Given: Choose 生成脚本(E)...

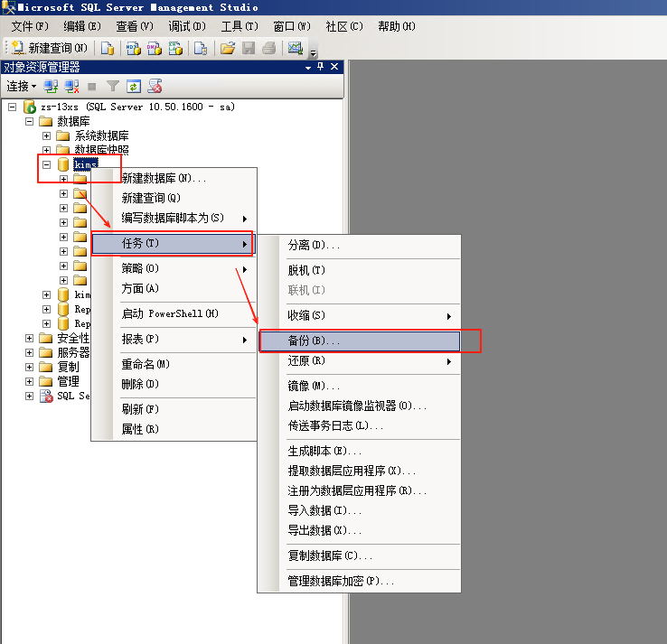Looking at the screenshot, I should pos(360,451).
